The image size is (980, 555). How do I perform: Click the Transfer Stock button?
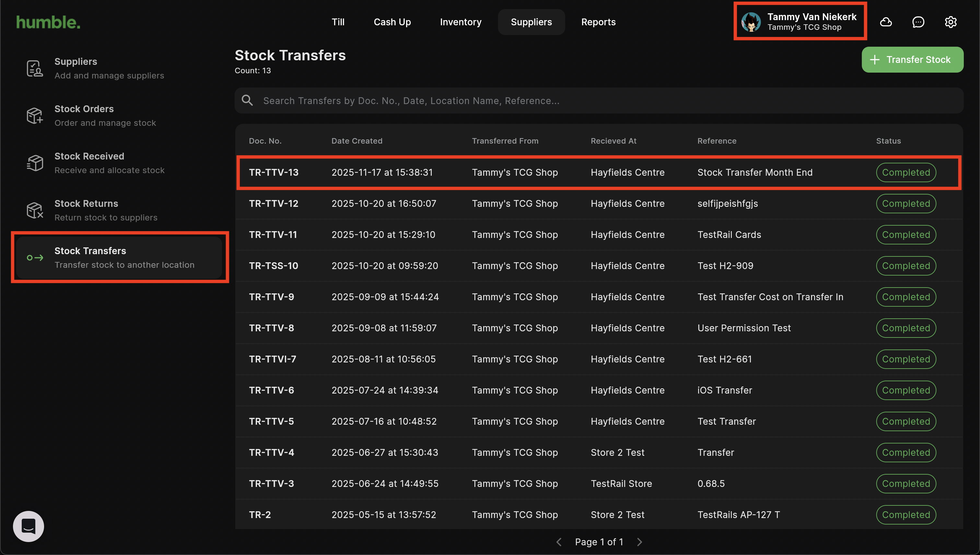coord(912,59)
